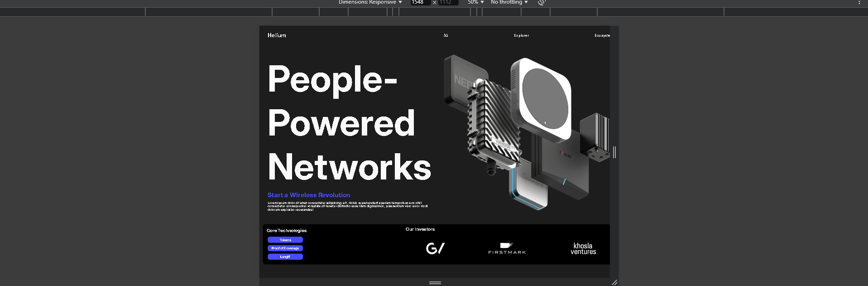Open the DevTools more options menu
Image resolution: width=868 pixels, height=286 pixels.
[859, 2]
